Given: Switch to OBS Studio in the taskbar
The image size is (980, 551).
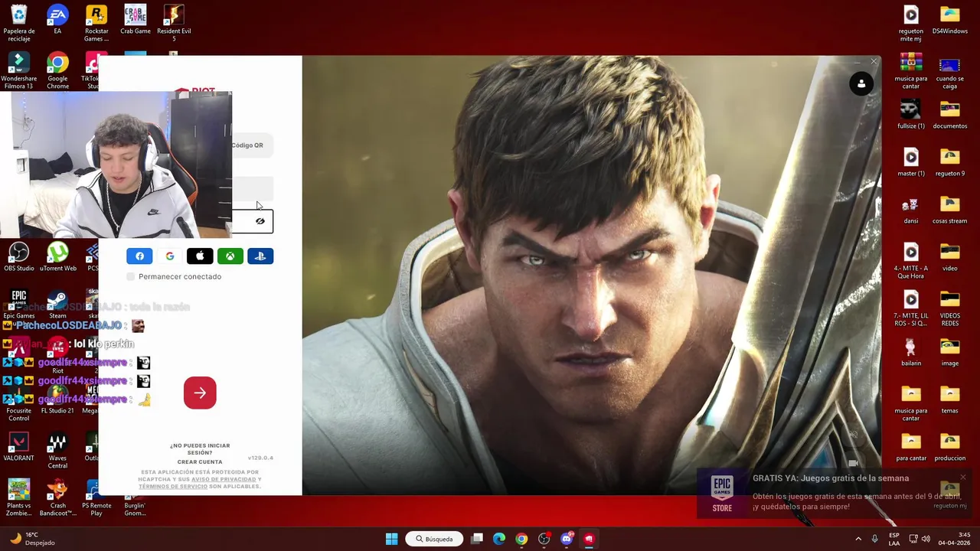Looking at the screenshot, I should click(x=544, y=539).
